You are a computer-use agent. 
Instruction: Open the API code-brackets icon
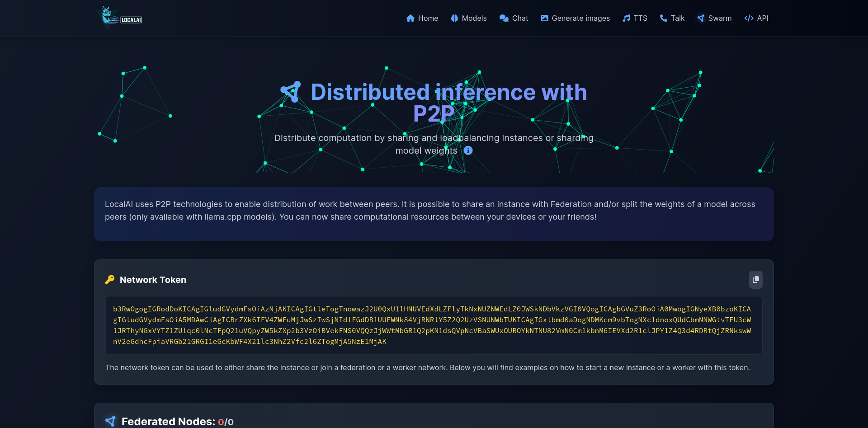[x=748, y=18]
